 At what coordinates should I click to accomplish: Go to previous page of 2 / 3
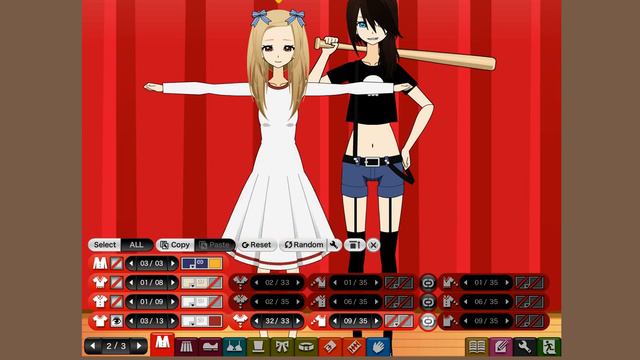(x=93, y=346)
